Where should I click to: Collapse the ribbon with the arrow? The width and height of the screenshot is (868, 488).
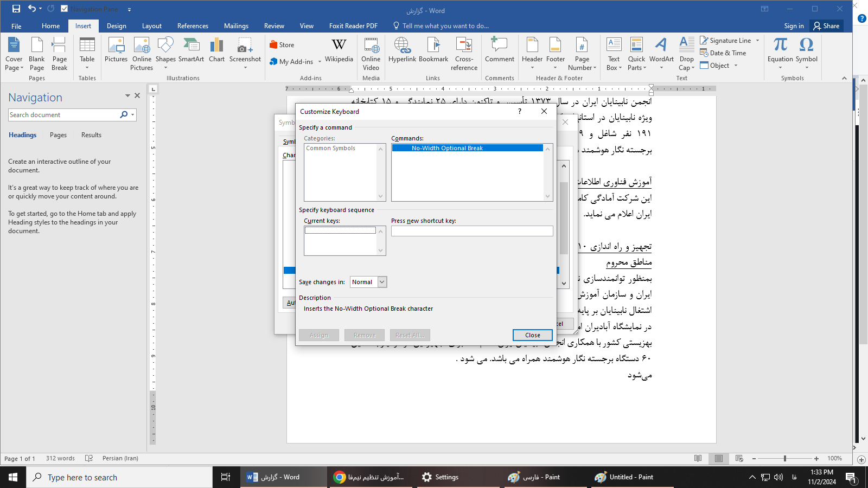pos(844,78)
